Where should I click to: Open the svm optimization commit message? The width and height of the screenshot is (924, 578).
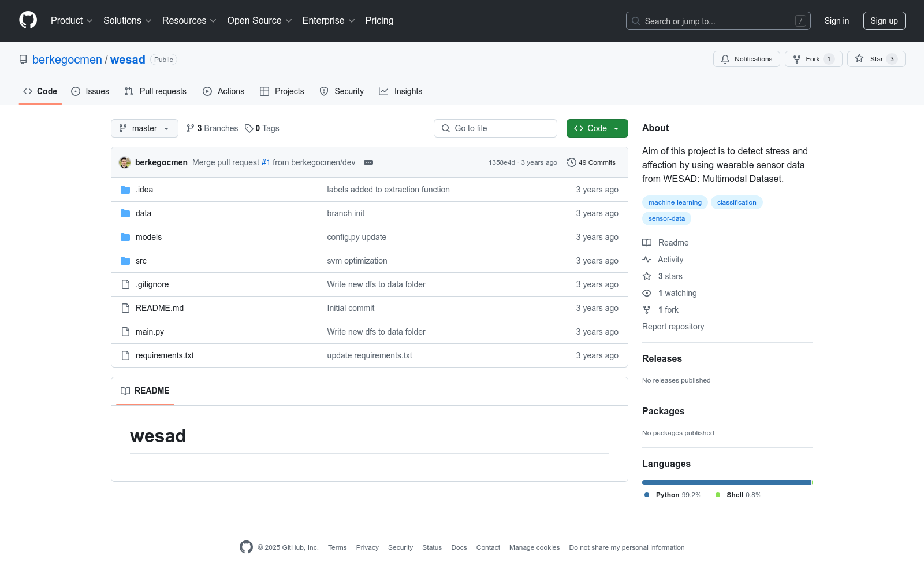[357, 261]
